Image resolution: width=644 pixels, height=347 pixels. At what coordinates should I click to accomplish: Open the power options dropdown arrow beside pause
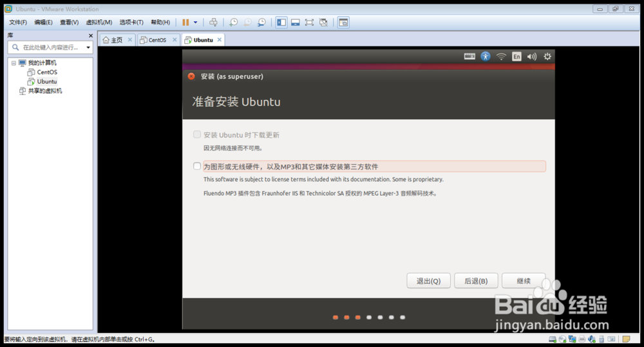[196, 23]
